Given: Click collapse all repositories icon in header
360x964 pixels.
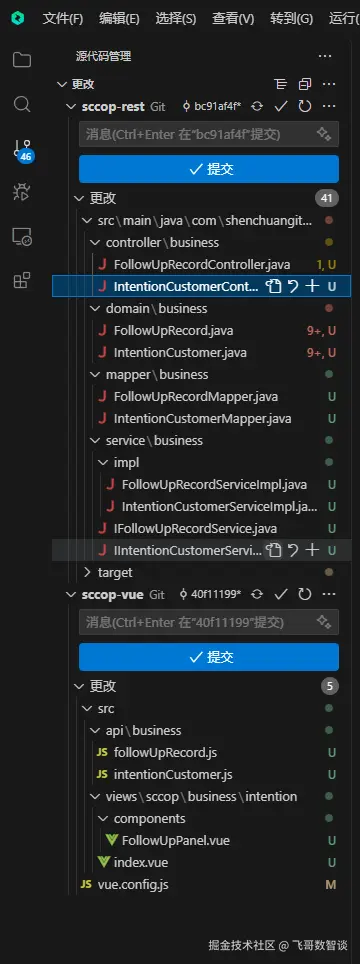Looking at the screenshot, I should (x=305, y=84).
